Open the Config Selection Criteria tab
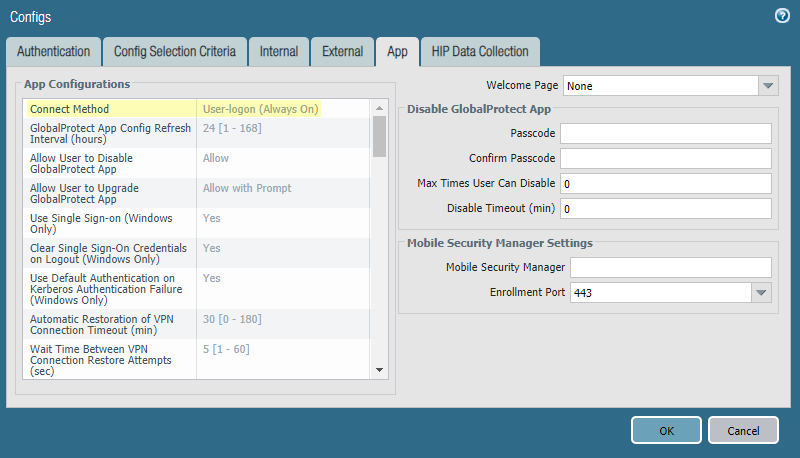800x458 pixels. 174,52
